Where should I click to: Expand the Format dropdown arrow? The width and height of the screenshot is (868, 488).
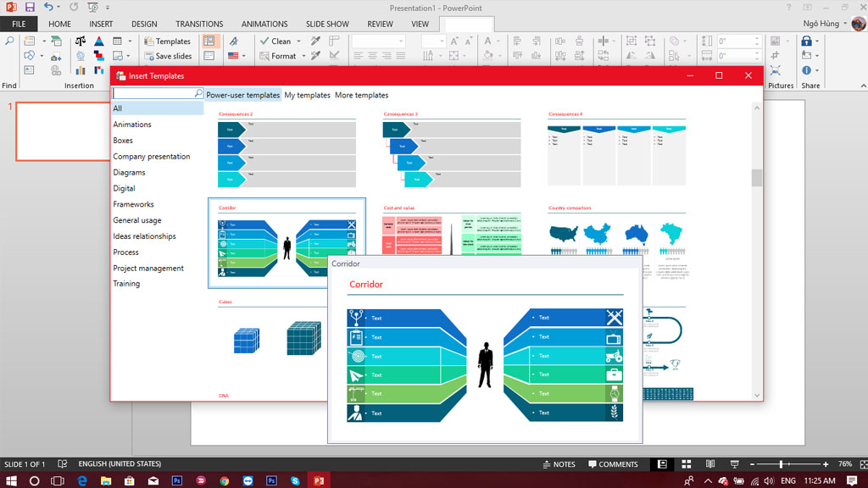point(303,56)
